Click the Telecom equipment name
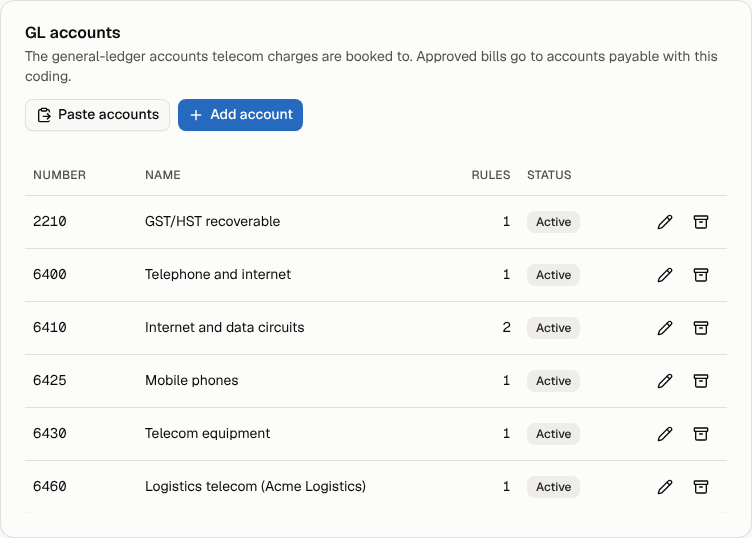Image resolution: width=752 pixels, height=538 pixels. click(x=208, y=433)
